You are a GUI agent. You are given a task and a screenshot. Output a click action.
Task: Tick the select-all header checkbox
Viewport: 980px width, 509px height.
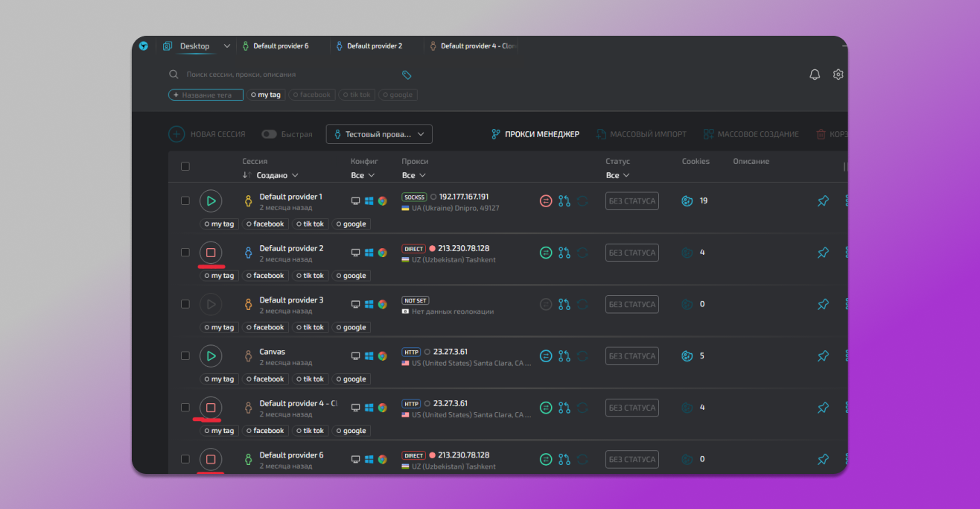click(x=185, y=166)
